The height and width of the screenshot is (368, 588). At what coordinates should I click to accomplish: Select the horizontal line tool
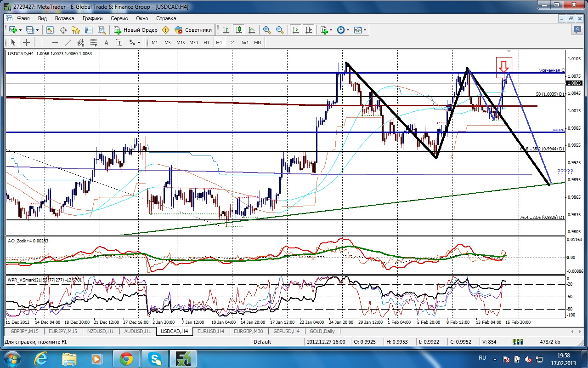pos(55,42)
